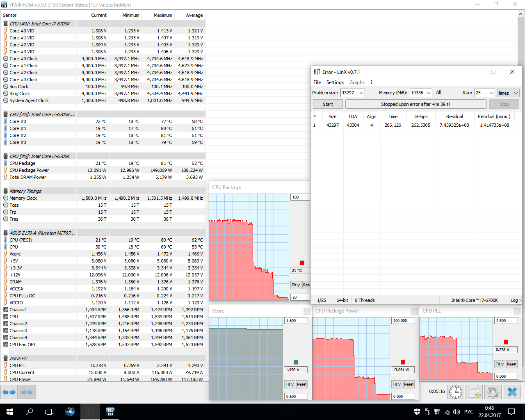This screenshot has height=420, width=525.
Task: Open the LinX Log panel
Action: coord(516,300)
